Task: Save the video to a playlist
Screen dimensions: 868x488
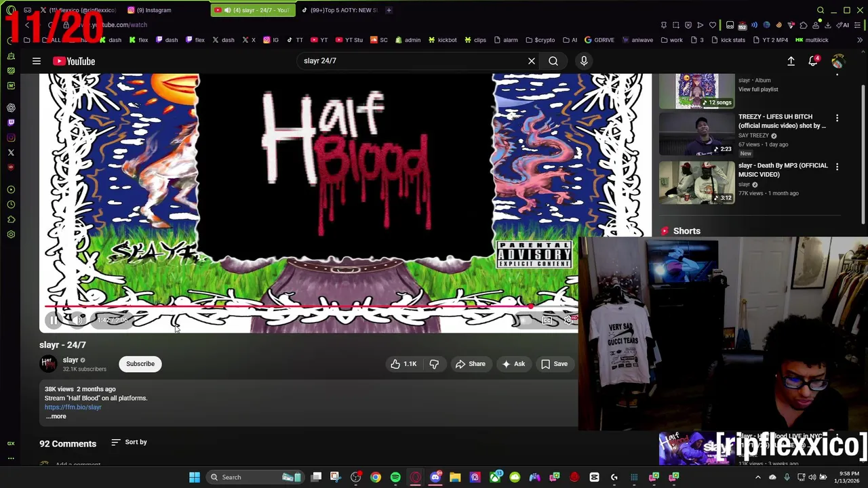Action: 554,364
